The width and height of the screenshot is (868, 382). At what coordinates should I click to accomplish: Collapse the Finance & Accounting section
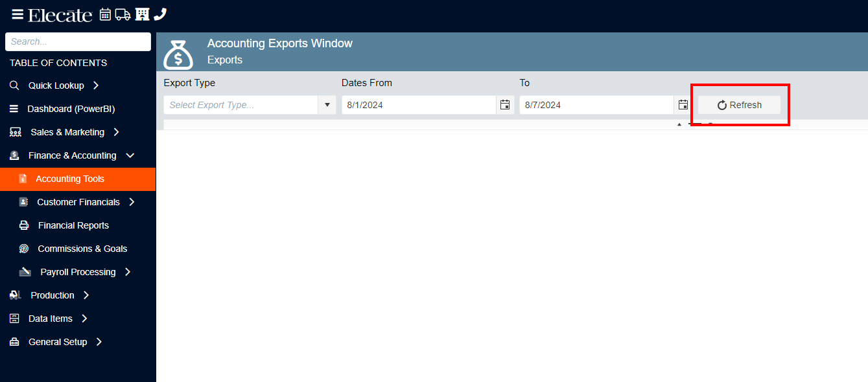130,155
